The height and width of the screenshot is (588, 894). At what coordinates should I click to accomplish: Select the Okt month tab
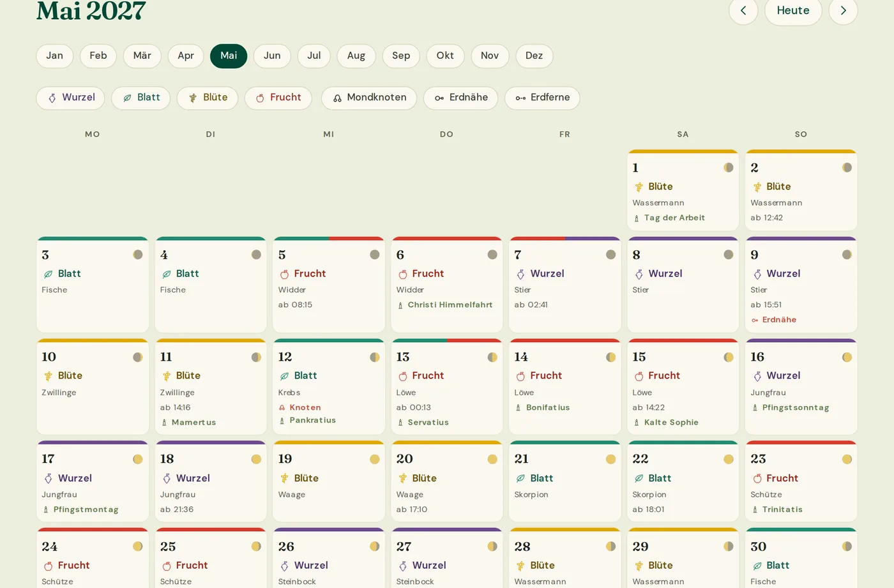click(x=446, y=56)
